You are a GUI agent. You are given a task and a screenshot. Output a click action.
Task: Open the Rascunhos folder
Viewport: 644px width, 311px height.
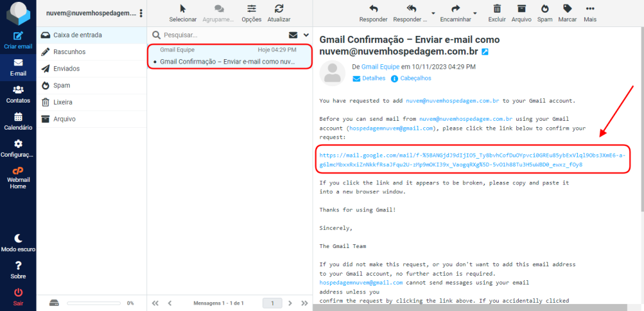point(91,52)
